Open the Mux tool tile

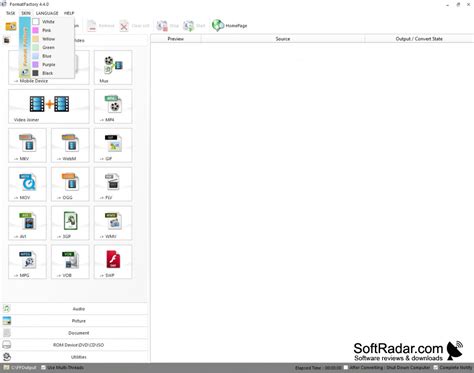pos(113,67)
